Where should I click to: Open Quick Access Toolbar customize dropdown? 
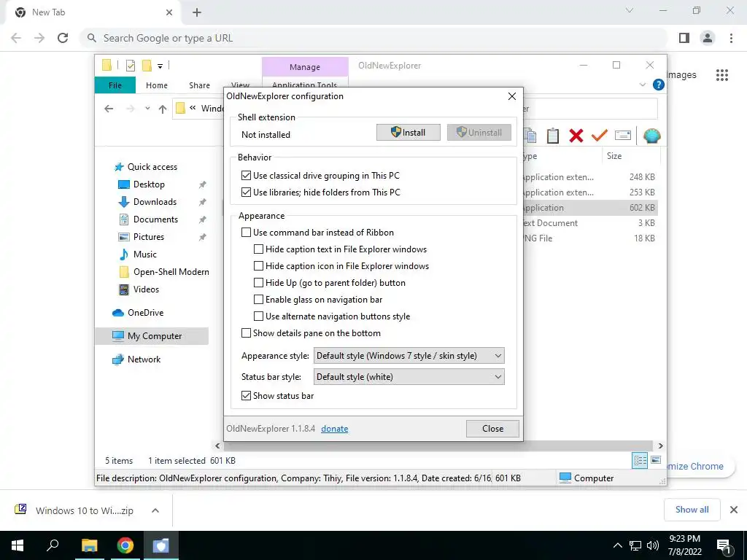[160, 66]
